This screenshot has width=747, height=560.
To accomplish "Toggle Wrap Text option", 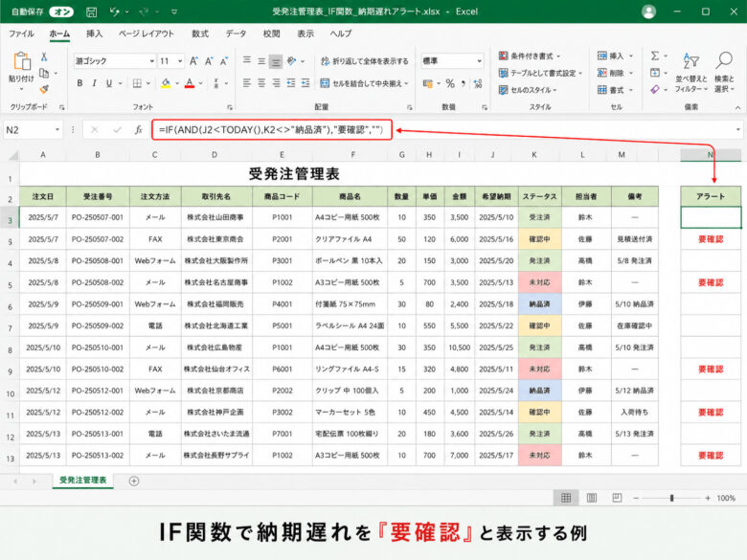I will [x=365, y=61].
